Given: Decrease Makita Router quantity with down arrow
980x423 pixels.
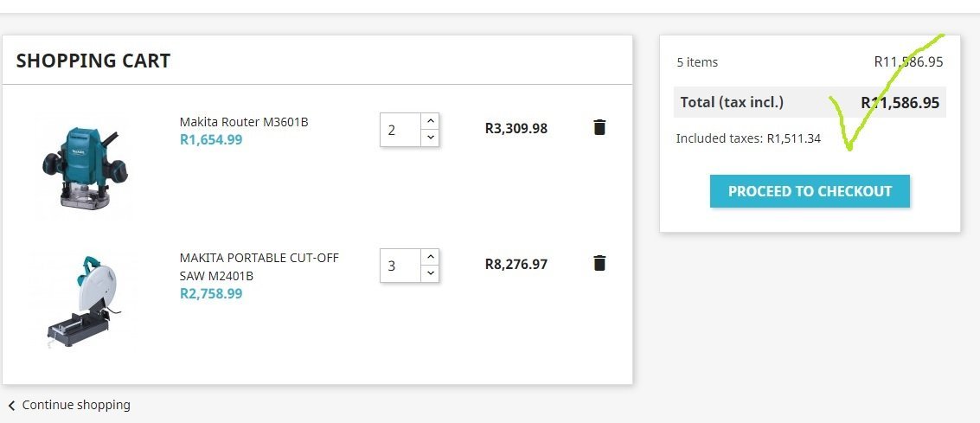Looking at the screenshot, I should pos(430,138).
